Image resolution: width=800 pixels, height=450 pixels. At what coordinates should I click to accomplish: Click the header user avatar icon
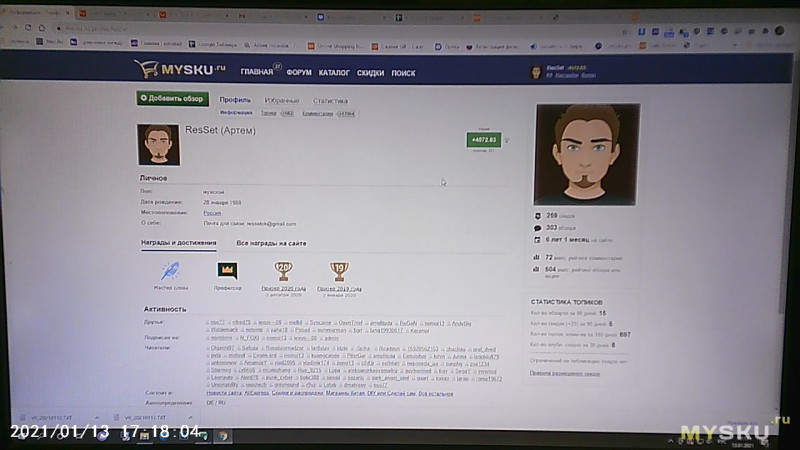coord(536,71)
